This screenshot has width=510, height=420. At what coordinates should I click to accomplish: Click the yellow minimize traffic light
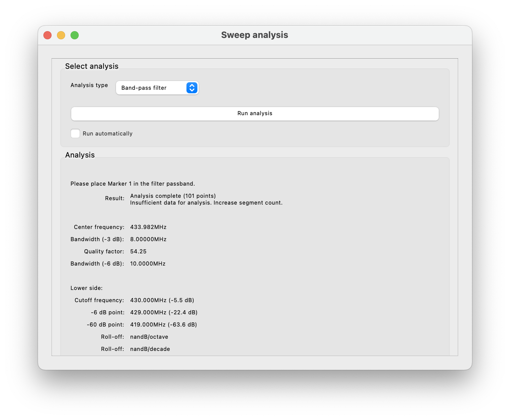[61, 35]
